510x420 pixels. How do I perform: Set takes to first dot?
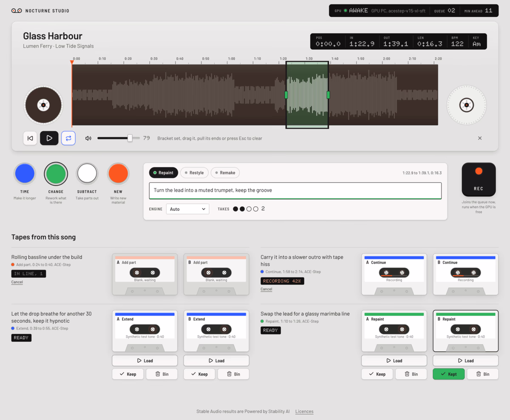[235, 209]
